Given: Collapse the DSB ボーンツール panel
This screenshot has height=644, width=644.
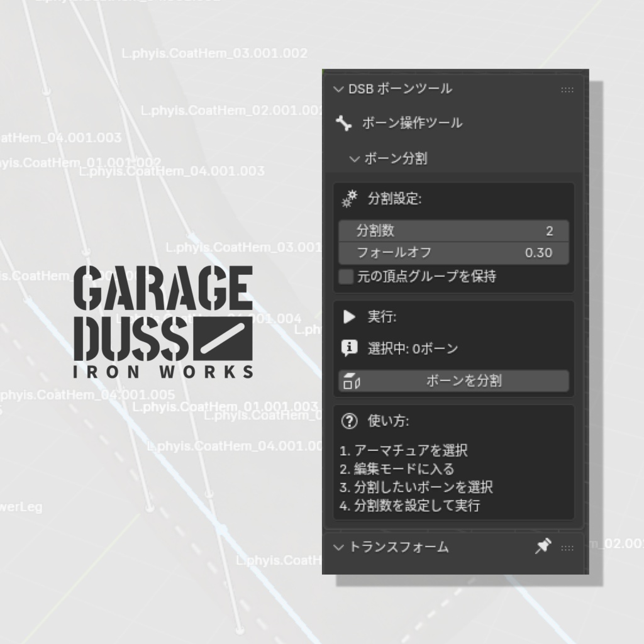Looking at the screenshot, I should coord(338,89).
